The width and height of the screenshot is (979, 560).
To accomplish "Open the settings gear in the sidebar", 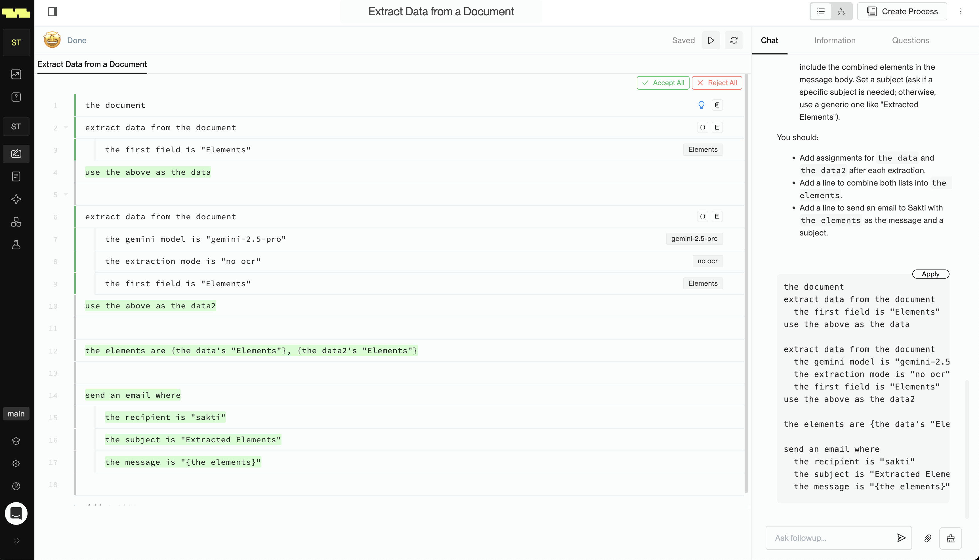I will 16,463.
